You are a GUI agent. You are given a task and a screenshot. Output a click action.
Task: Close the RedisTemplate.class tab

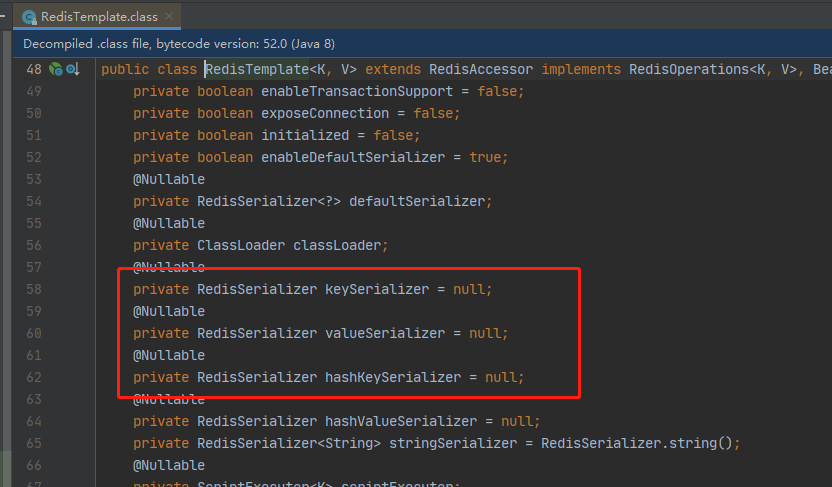(x=169, y=16)
